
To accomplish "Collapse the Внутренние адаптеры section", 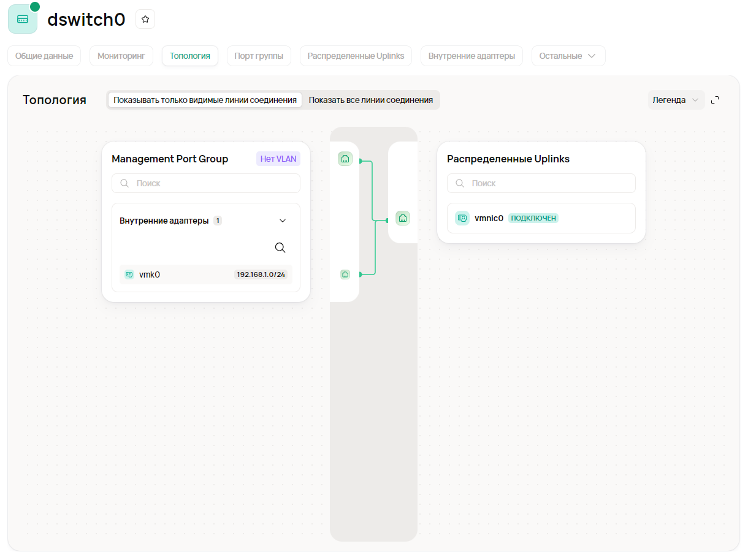I will tap(283, 221).
